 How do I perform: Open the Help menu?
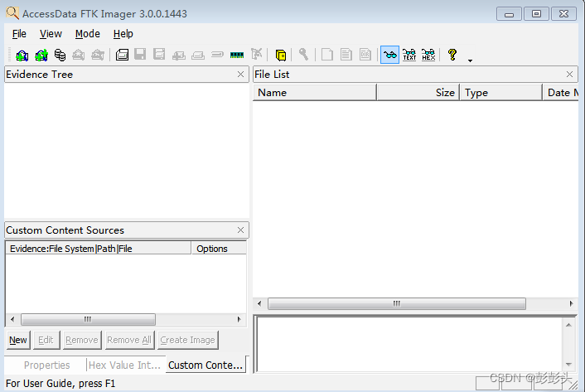[123, 34]
